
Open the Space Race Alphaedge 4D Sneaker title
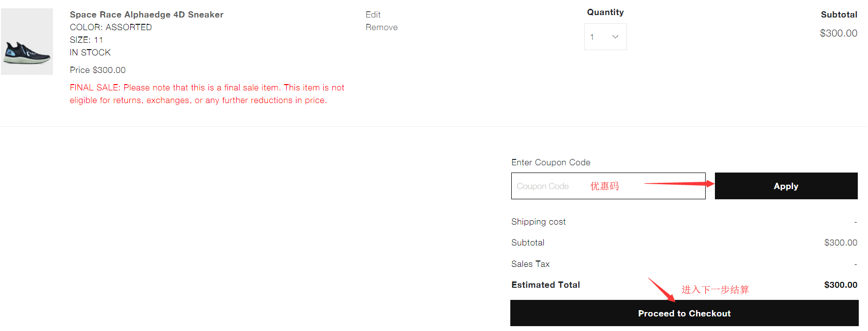click(146, 15)
